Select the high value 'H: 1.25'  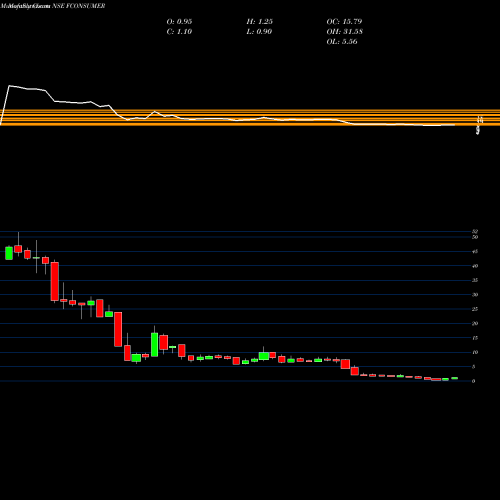click(259, 21)
